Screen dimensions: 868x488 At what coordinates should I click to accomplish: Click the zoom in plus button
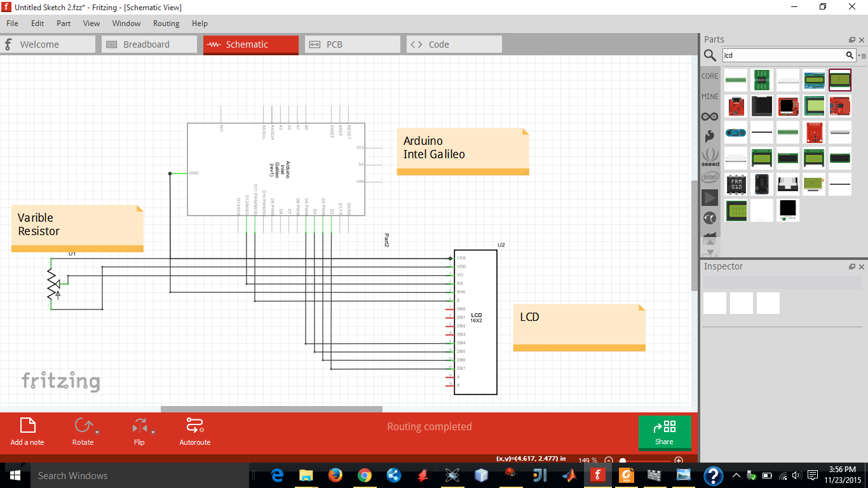pos(679,460)
